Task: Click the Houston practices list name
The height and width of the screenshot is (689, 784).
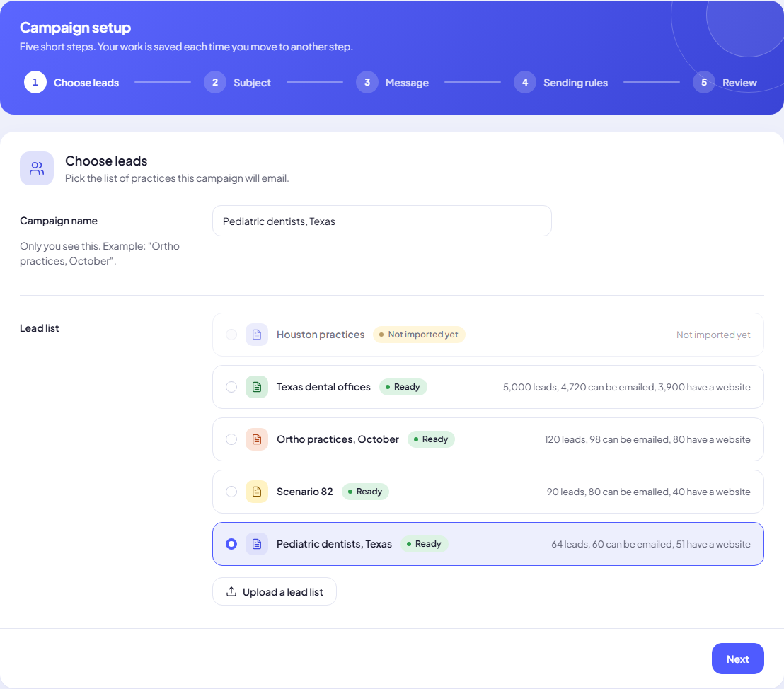Action: pos(321,335)
